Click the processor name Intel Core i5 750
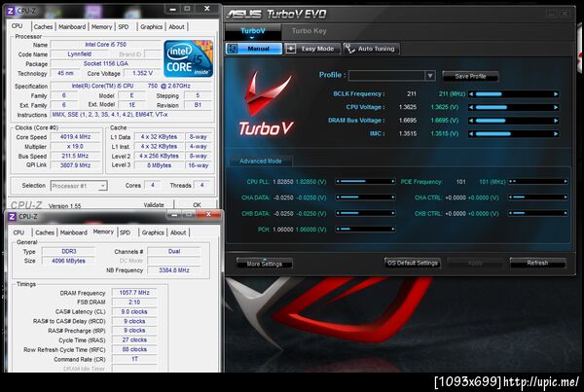Screen dimensions: 584x392 pyautogui.click(x=105, y=45)
